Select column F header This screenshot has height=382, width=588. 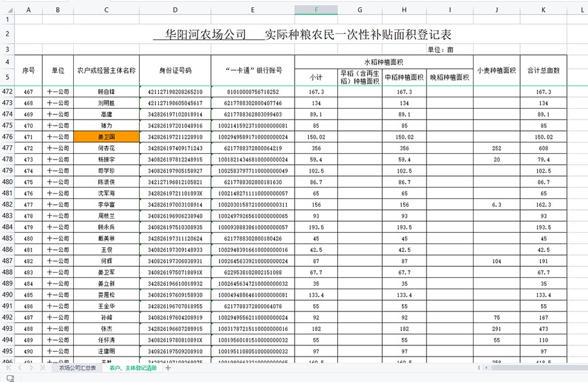(316, 10)
